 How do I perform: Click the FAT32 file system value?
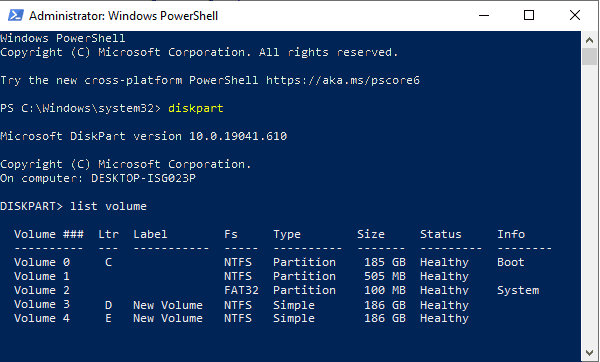click(x=241, y=290)
